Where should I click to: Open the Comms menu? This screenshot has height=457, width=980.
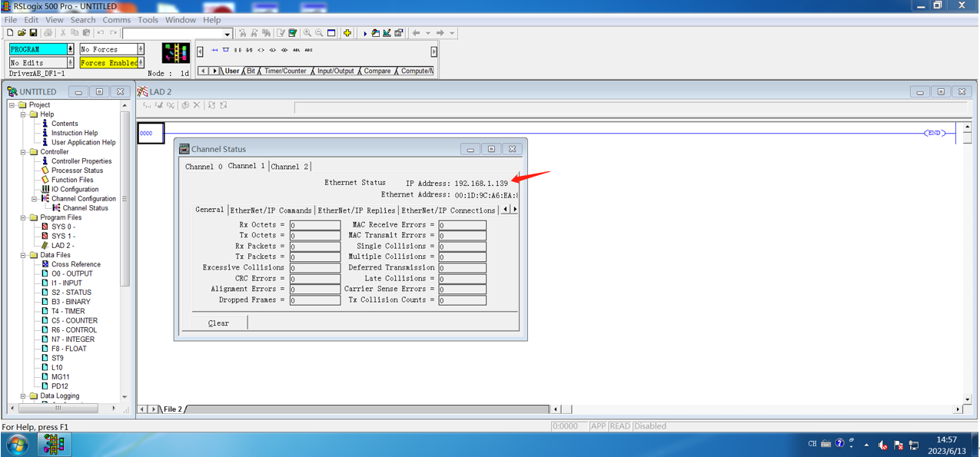click(x=116, y=20)
